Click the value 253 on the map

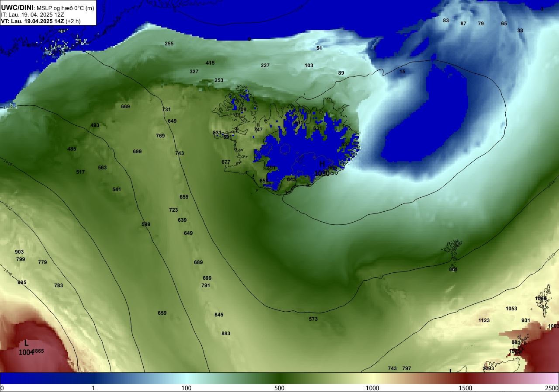point(219,80)
